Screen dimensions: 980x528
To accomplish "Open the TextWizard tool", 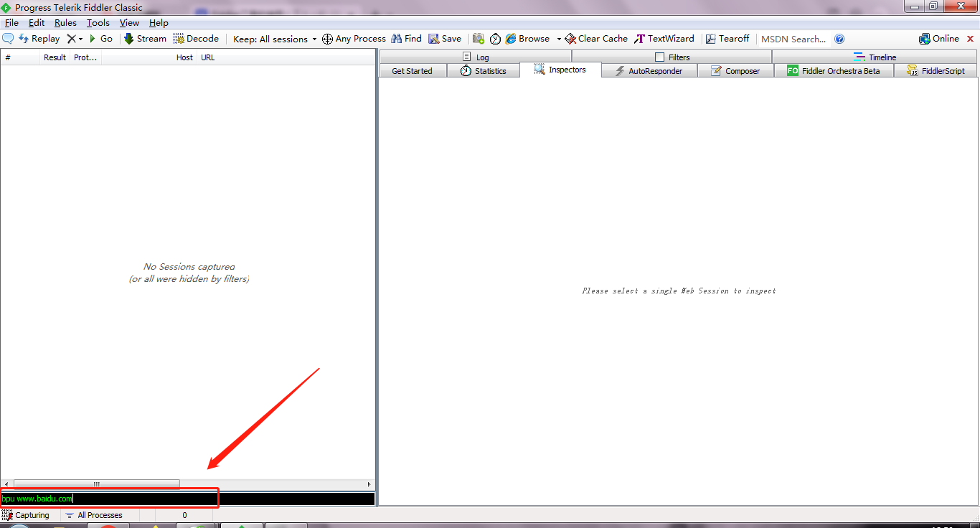I will pyautogui.click(x=664, y=39).
